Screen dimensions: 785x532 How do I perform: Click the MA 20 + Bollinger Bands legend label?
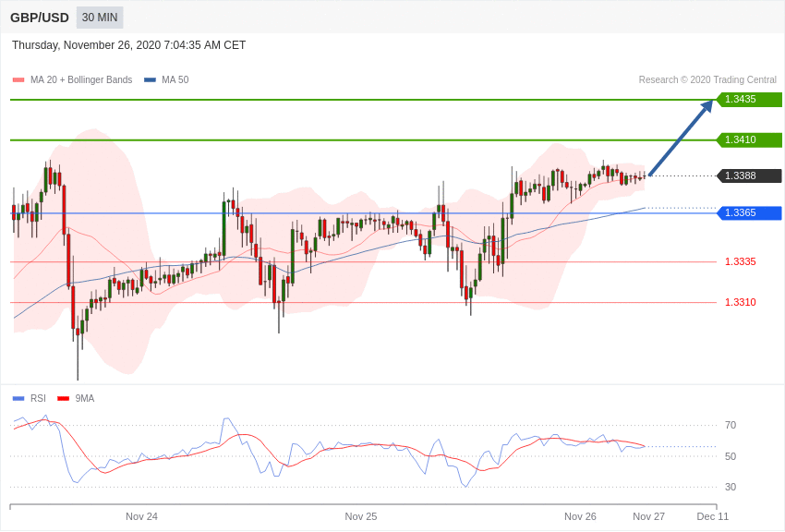(x=81, y=80)
